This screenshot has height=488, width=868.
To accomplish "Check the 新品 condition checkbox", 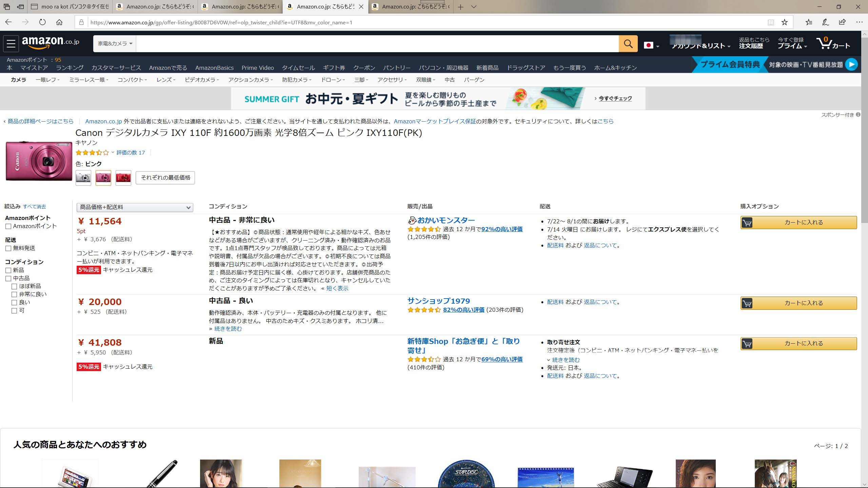I will coord(8,270).
